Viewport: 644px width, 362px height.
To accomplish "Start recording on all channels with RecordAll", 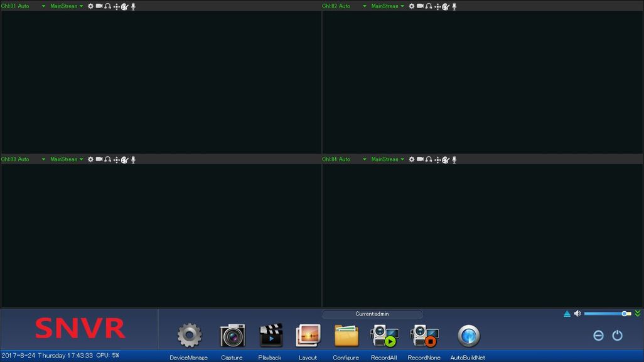I will [x=384, y=336].
